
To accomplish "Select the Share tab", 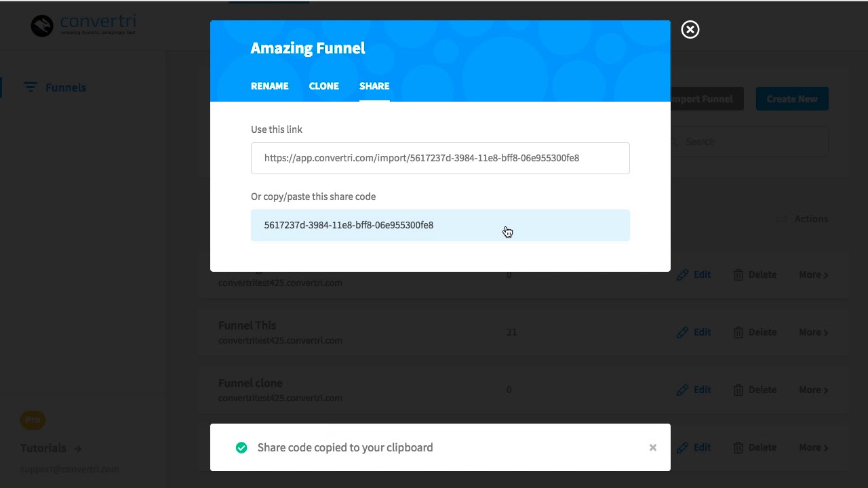I will (x=374, y=86).
